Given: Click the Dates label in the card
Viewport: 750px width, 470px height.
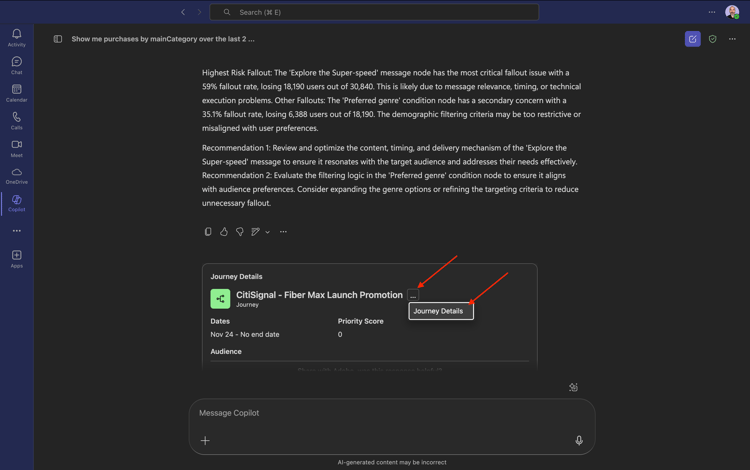Looking at the screenshot, I should click(x=220, y=321).
